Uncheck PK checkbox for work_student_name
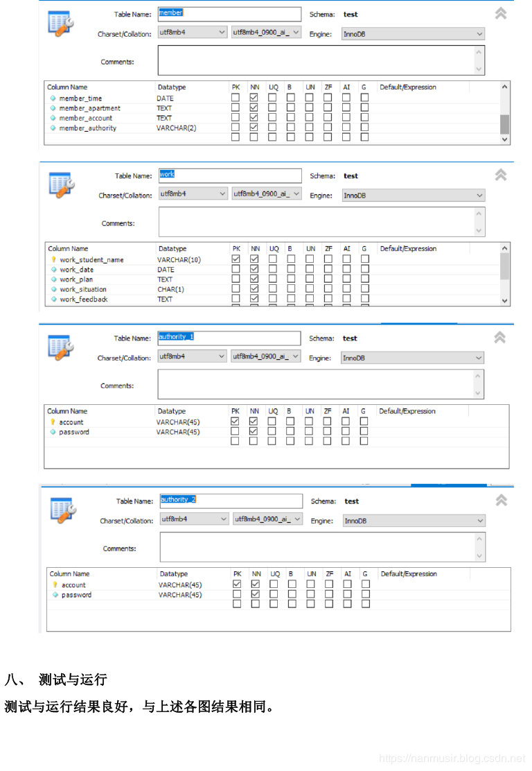 (236, 259)
